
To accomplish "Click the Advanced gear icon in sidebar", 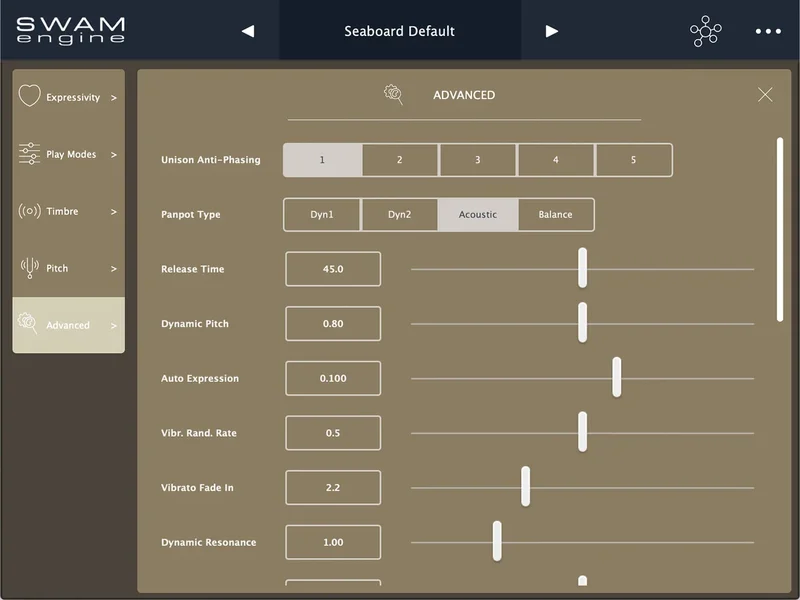I will (x=28, y=323).
